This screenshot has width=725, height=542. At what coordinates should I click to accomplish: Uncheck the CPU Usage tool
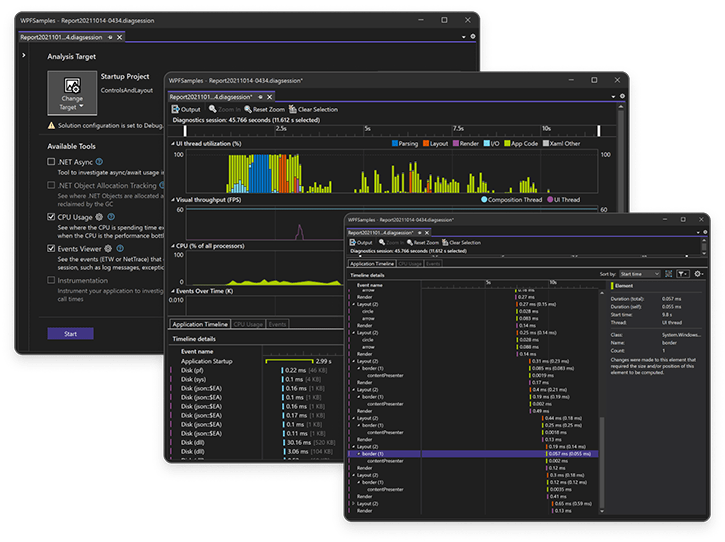tap(52, 216)
